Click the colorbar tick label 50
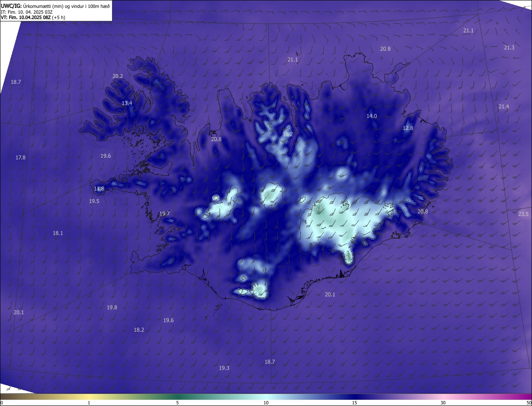The width and height of the screenshot is (532, 406). pos(529,403)
